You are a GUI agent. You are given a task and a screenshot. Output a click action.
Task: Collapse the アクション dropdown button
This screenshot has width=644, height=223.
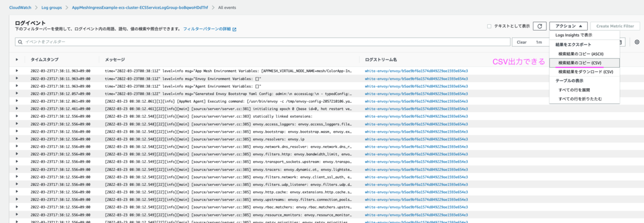[568, 26]
